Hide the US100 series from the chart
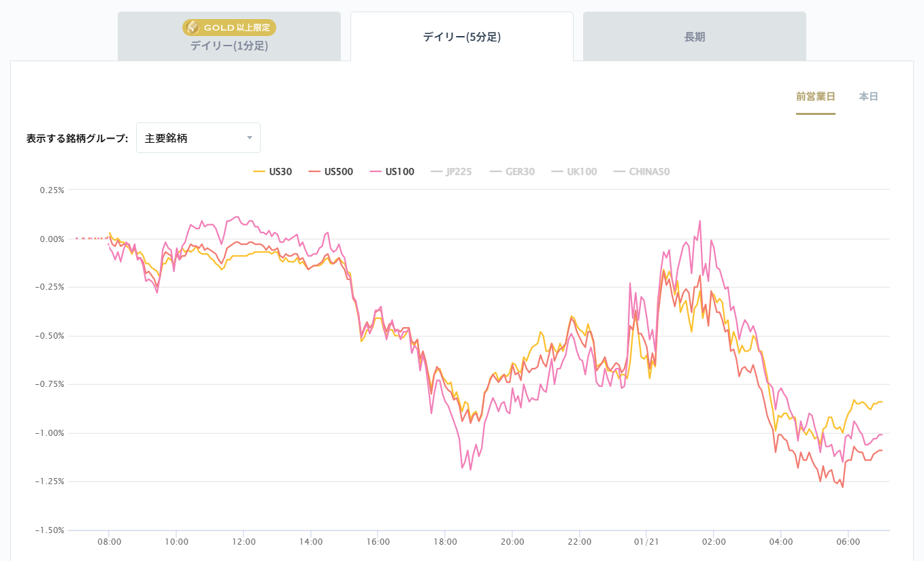This screenshot has height=561, width=924. (x=400, y=171)
